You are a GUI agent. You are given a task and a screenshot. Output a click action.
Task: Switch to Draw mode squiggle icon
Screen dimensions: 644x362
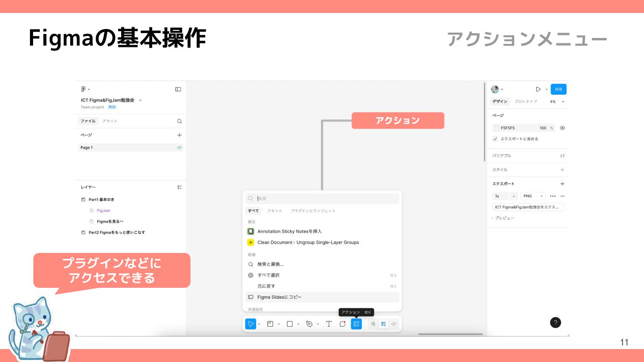click(x=373, y=324)
